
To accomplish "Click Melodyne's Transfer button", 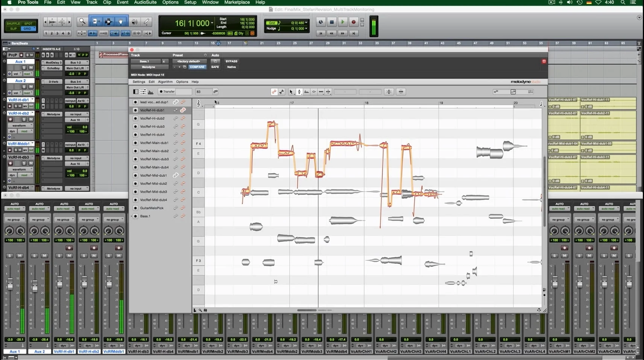I will point(167,92).
